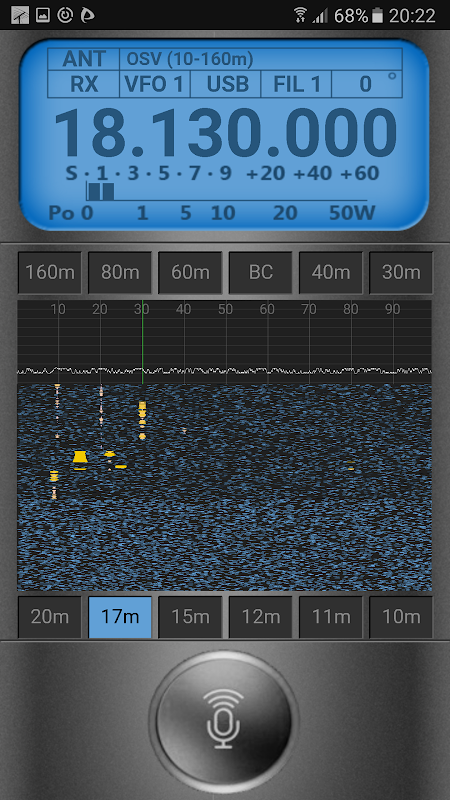Image resolution: width=450 pixels, height=800 pixels.
Task: Tap the 18.130.000 frequency readout
Action: click(225, 133)
